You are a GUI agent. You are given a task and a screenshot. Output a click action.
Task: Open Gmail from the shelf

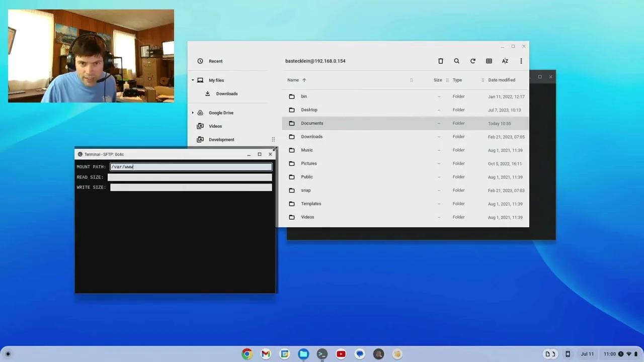[x=265, y=354]
